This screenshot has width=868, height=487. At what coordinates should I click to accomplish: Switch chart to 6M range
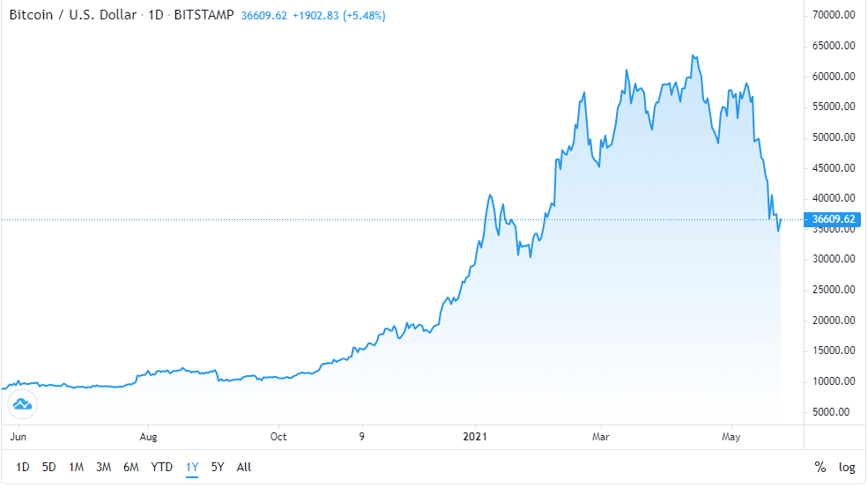[x=131, y=467]
